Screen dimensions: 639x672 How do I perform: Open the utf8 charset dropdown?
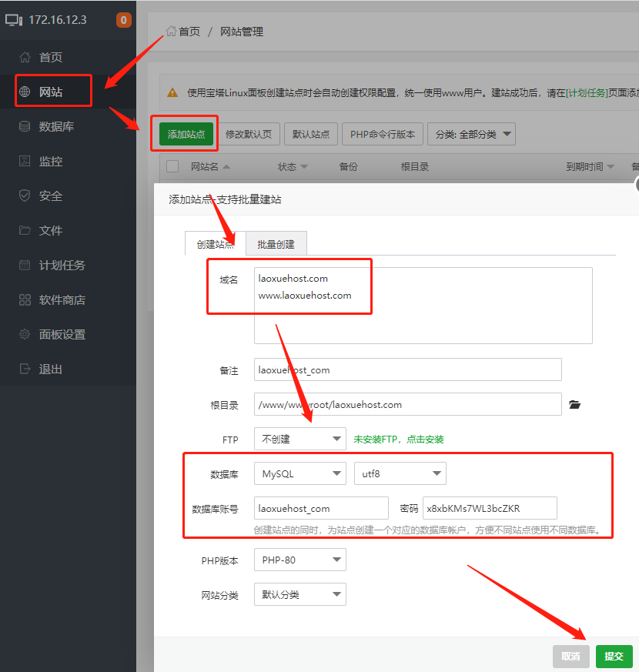[x=400, y=473]
